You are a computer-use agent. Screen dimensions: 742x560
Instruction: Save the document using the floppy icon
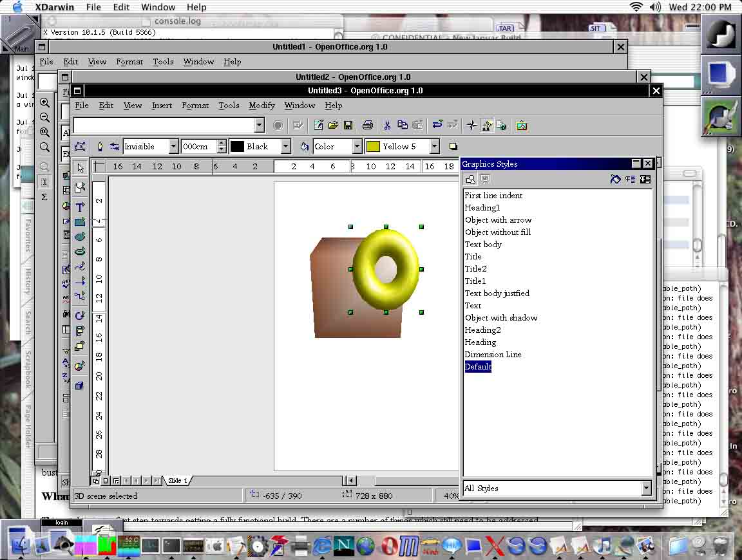(348, 126)
